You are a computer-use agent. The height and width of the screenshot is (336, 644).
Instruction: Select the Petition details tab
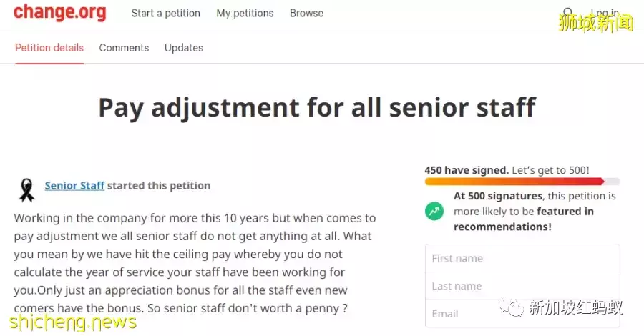coord(49,48)
